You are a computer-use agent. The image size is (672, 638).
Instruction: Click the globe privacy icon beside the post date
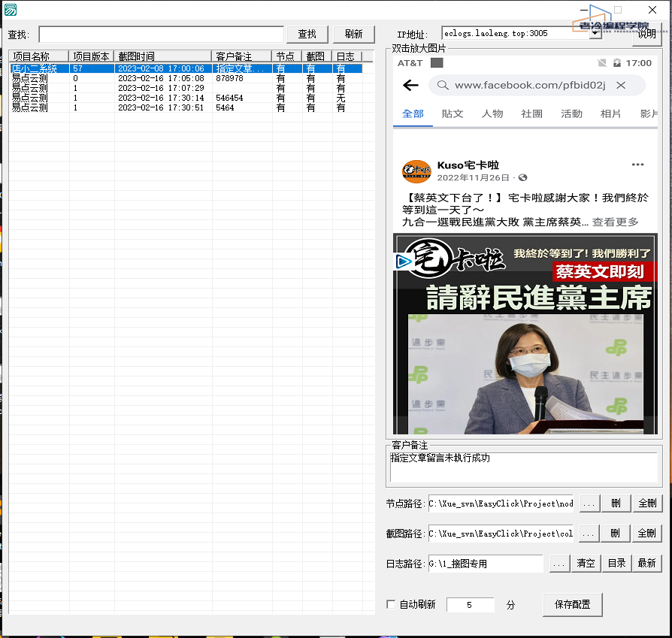coord(522,177)
